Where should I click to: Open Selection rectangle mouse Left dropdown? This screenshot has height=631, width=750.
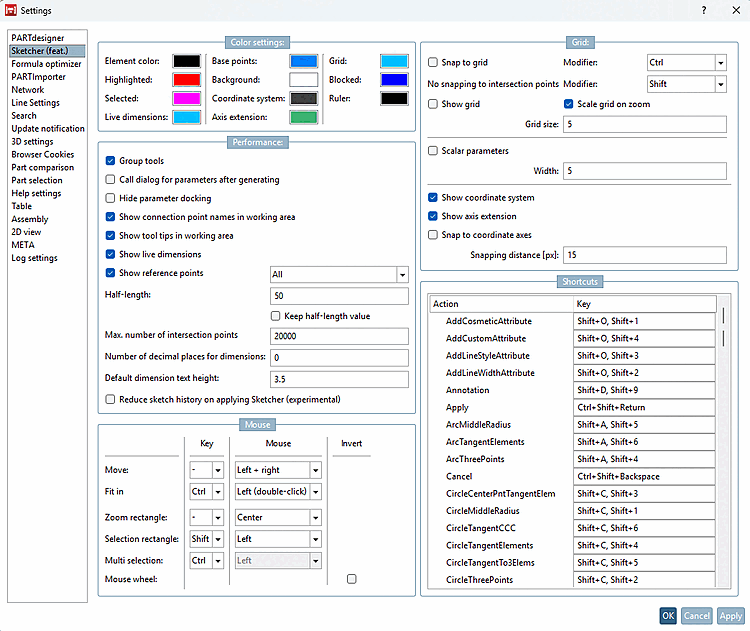coord(278,539)
